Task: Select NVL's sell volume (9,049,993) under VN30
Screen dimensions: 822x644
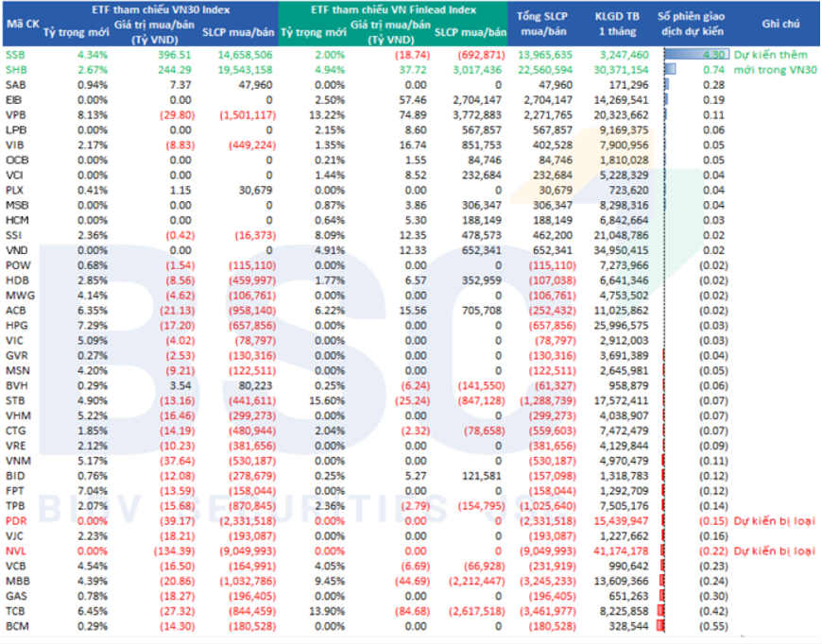Action: click(x=248, y=551)
